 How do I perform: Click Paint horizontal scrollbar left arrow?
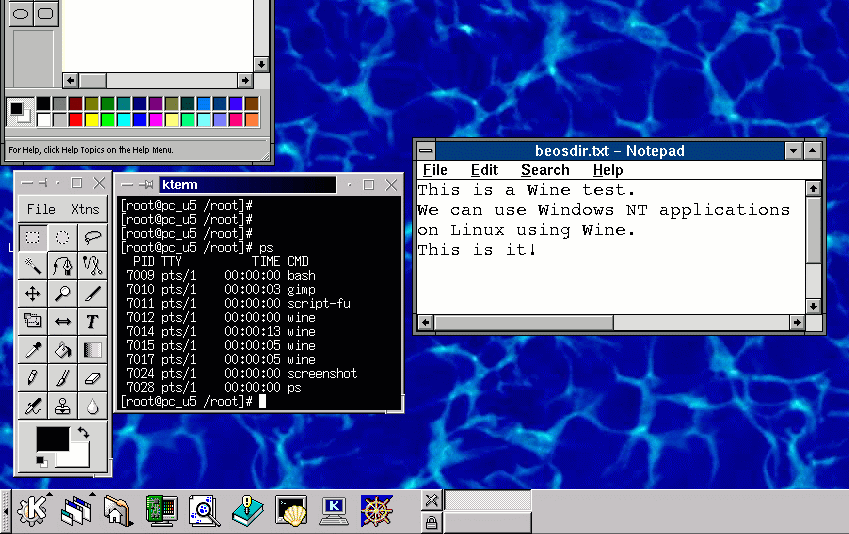70,81
